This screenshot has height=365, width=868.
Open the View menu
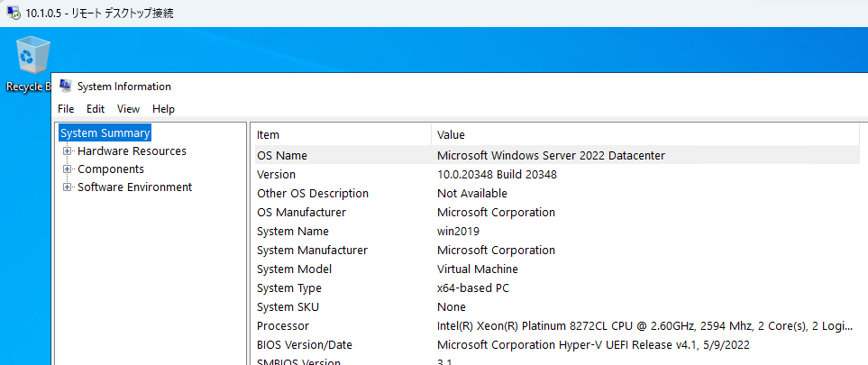click(128, 109)
